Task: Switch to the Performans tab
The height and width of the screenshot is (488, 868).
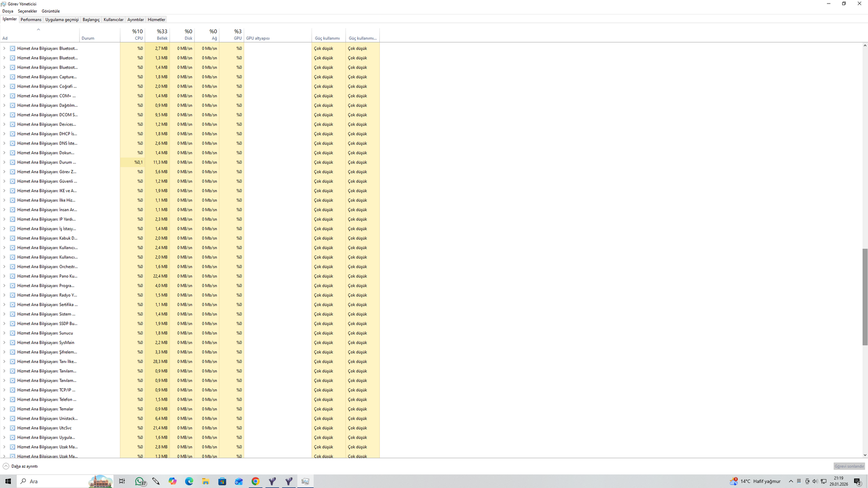Action: [31, 19]
